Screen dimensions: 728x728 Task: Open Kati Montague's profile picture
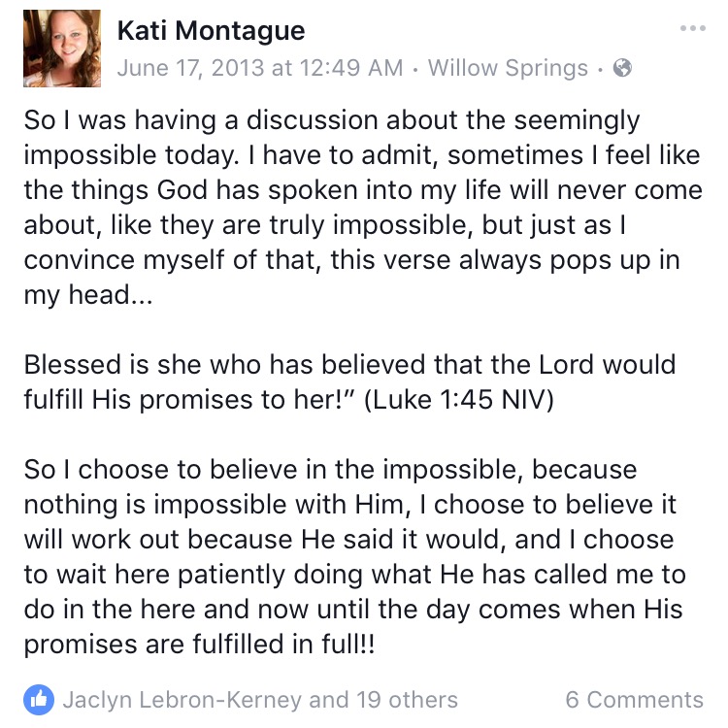tap(62, 49)
